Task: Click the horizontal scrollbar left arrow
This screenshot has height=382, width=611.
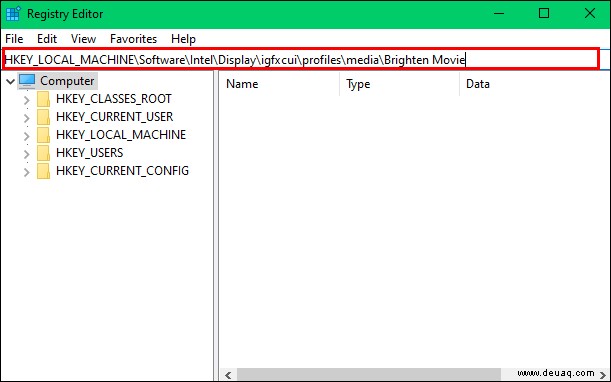Action: tap(228, 375)
